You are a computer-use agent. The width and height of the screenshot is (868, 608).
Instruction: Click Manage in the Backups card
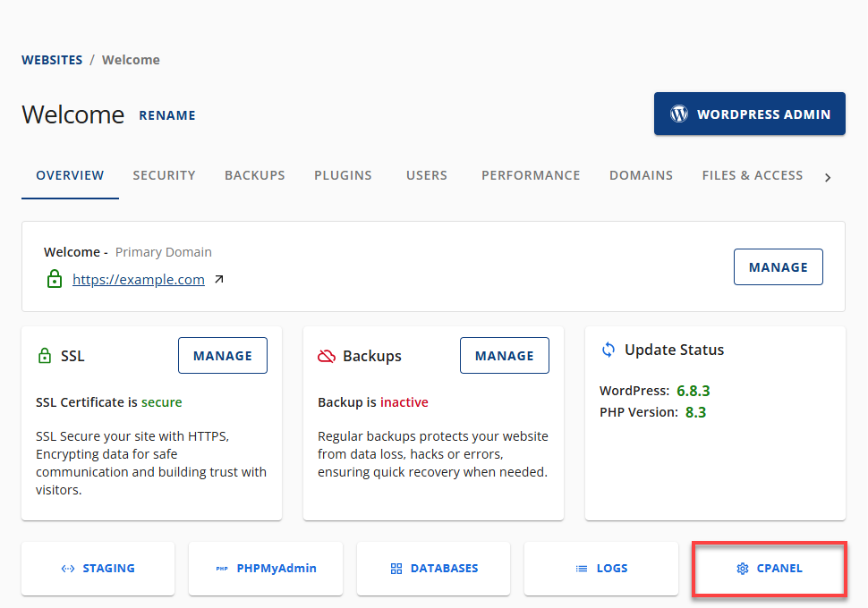click(505, 356)
